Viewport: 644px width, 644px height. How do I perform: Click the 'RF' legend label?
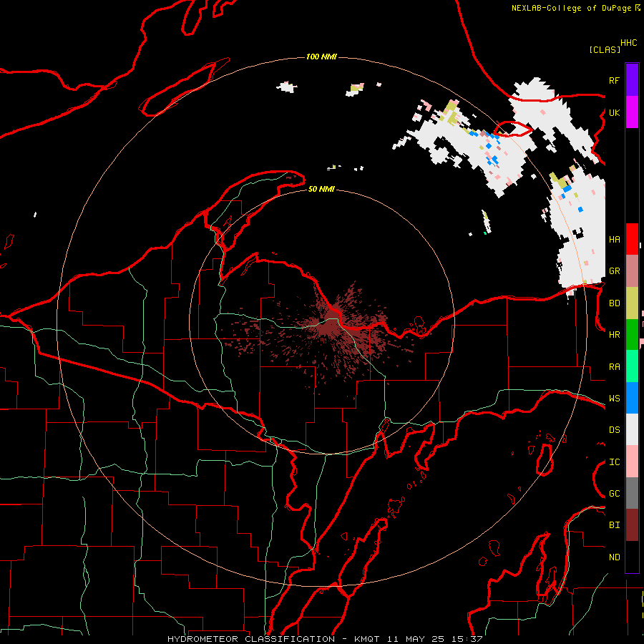(x=614, y=80)
